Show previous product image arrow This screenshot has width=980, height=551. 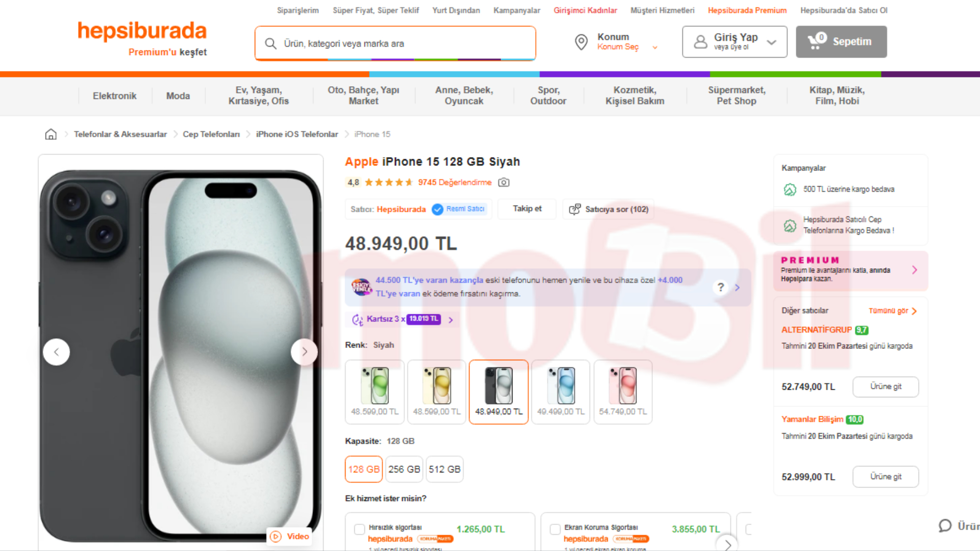[x=57, y=352]
